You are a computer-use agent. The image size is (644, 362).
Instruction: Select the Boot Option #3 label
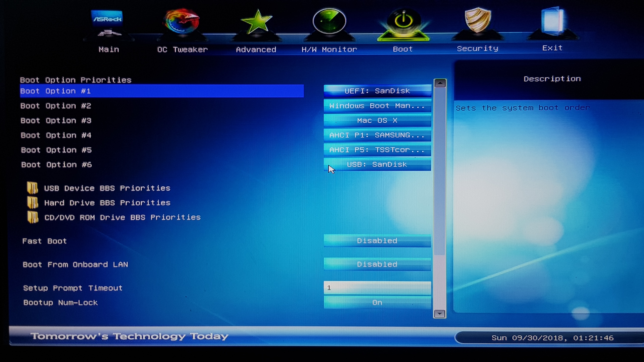56,121
